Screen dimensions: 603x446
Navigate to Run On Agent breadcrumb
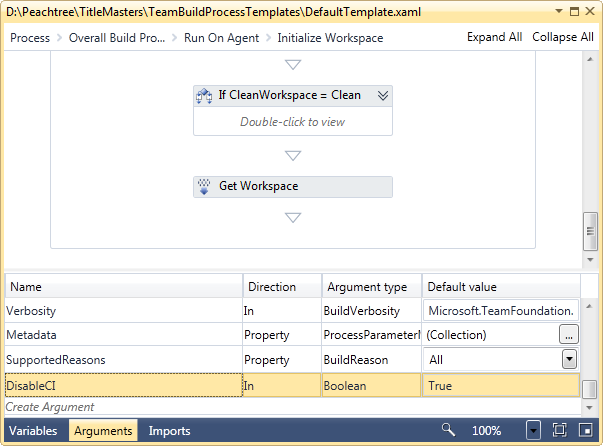tap(222, 38)
